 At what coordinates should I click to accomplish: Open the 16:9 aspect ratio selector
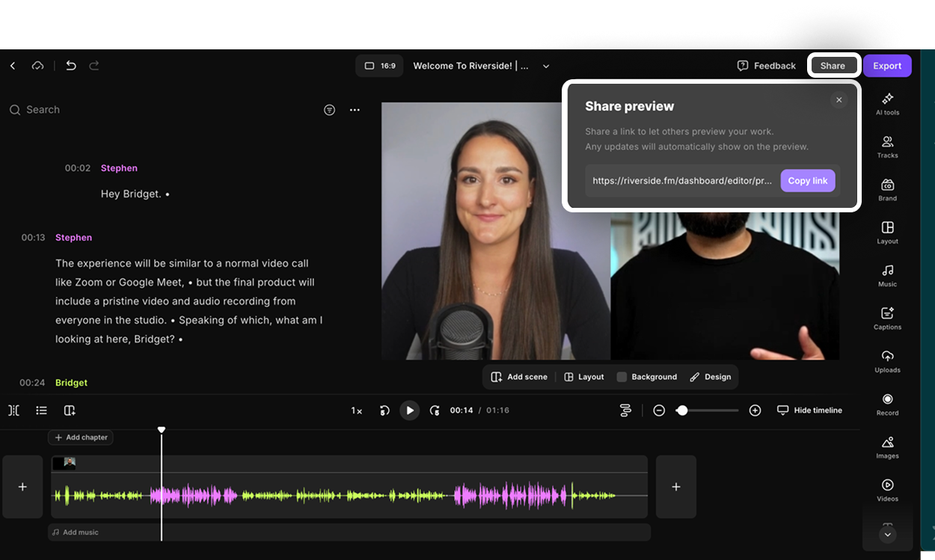(x=380, y=66)
